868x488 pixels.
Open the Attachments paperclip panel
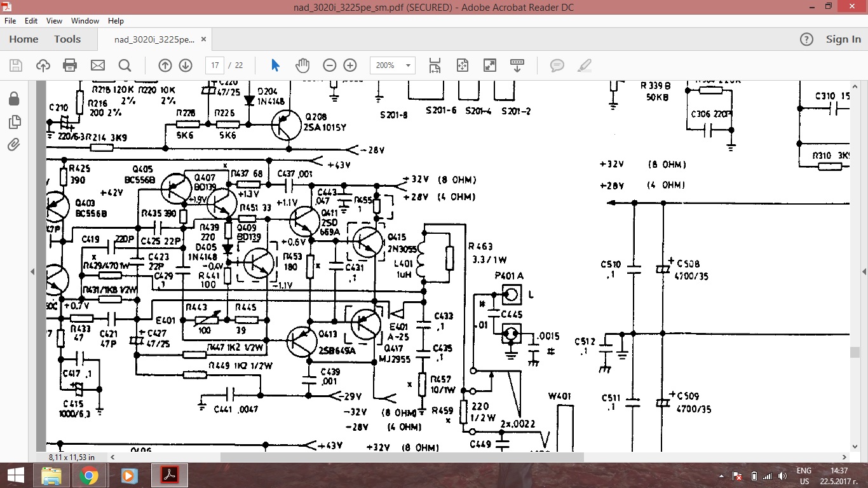click(13, 145)
